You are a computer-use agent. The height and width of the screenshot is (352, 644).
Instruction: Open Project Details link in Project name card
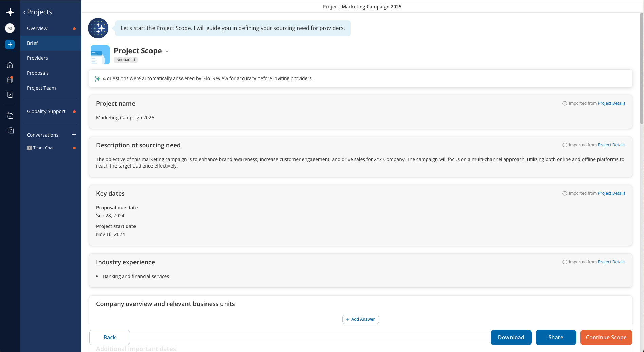click(x=611, y=103)
